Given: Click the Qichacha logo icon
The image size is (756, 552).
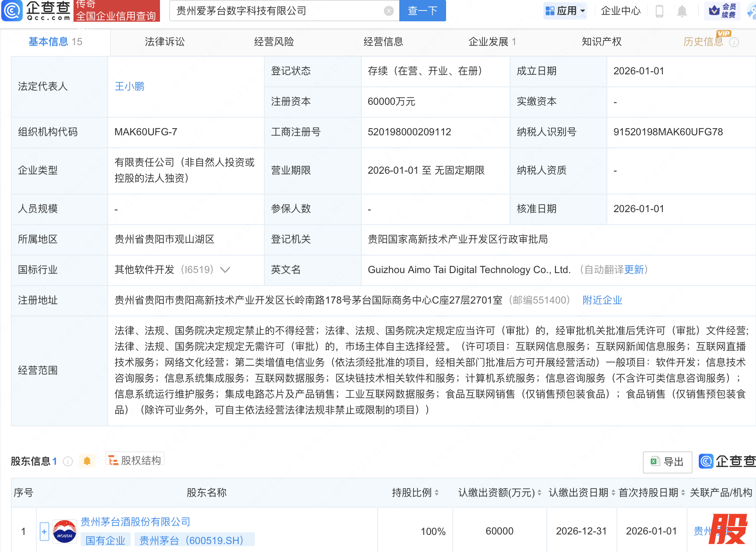Looking at the screenshot, I should pyautogui.click(x=12, y=10).
